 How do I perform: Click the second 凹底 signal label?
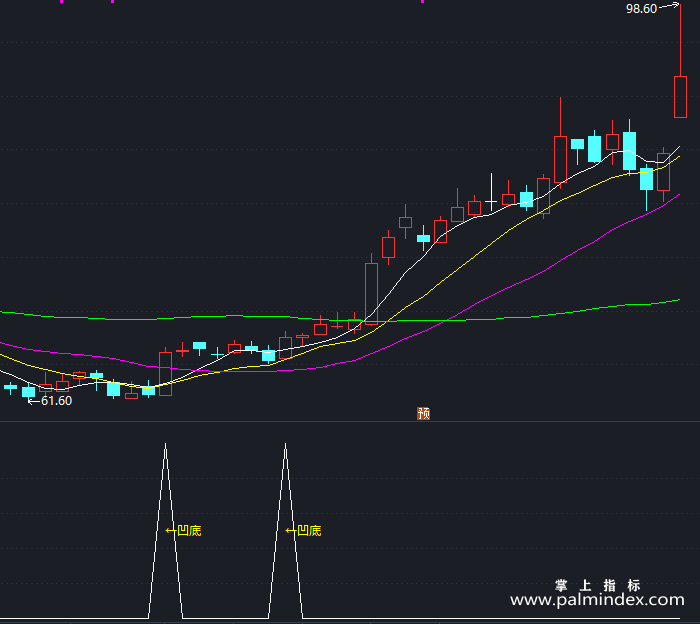pos(309,531)
